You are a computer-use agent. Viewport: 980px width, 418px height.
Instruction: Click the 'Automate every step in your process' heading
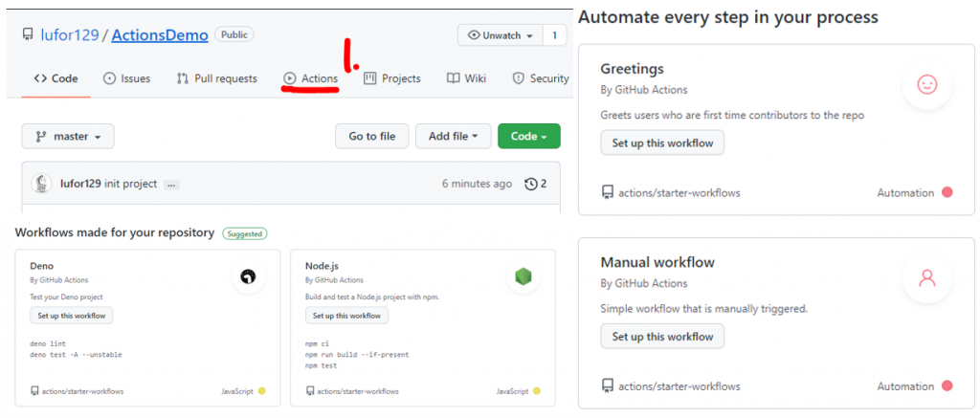728,17
